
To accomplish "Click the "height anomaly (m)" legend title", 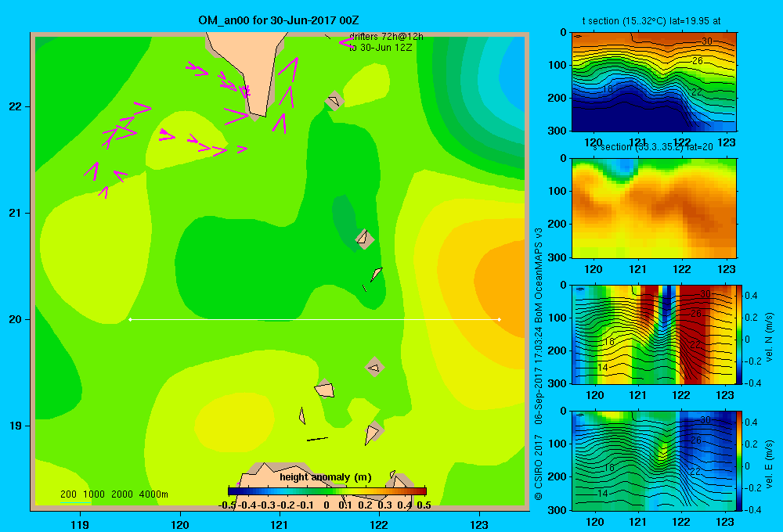I will [326, 477].
